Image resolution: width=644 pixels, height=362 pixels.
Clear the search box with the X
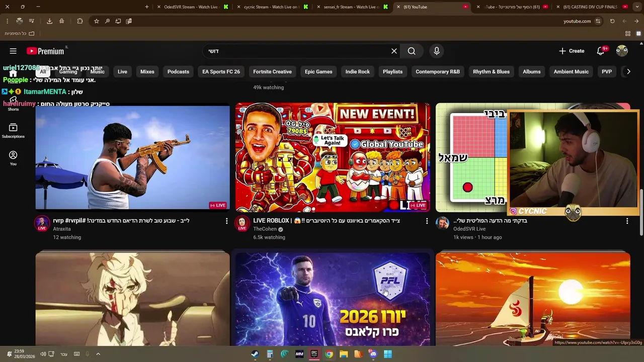[x=394, y=51]
